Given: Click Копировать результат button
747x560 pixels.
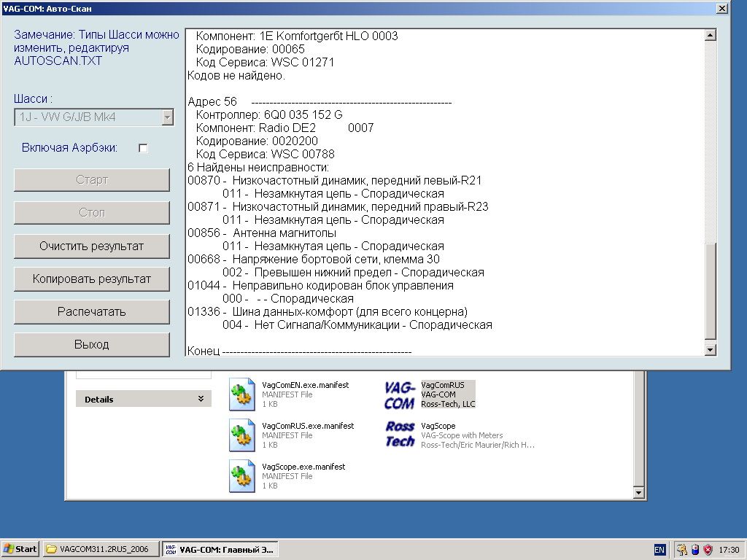Looking at the screenshot, I should (92, 279).
